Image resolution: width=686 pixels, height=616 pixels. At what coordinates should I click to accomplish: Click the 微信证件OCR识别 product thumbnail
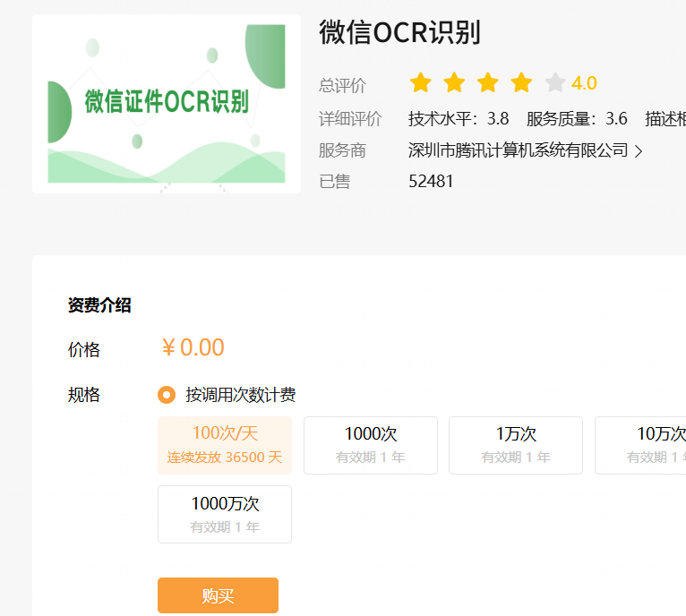coord(167,104)
